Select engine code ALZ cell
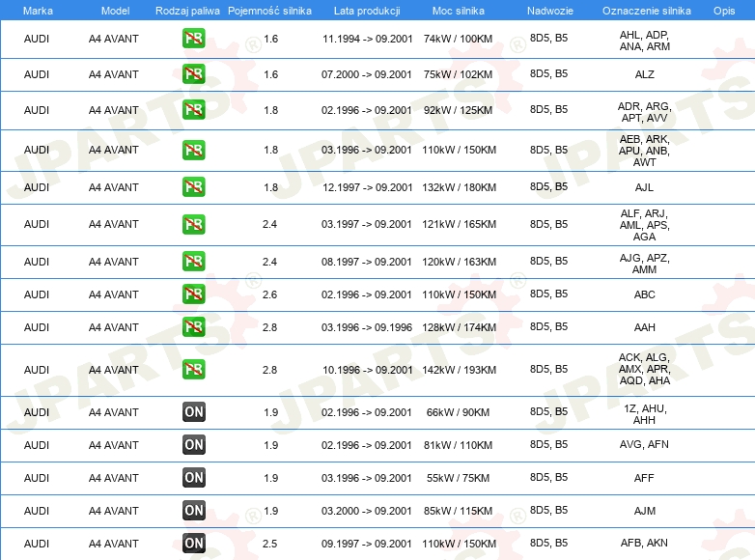 [644, 74]
